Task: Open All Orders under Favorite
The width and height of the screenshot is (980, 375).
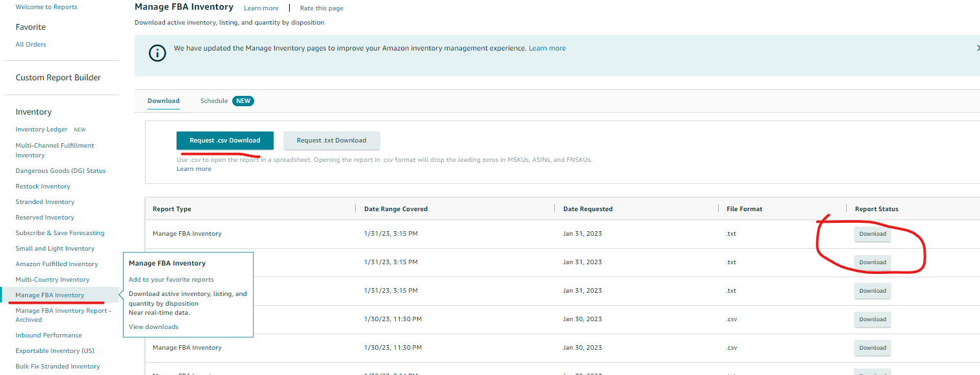Action: 31,45
